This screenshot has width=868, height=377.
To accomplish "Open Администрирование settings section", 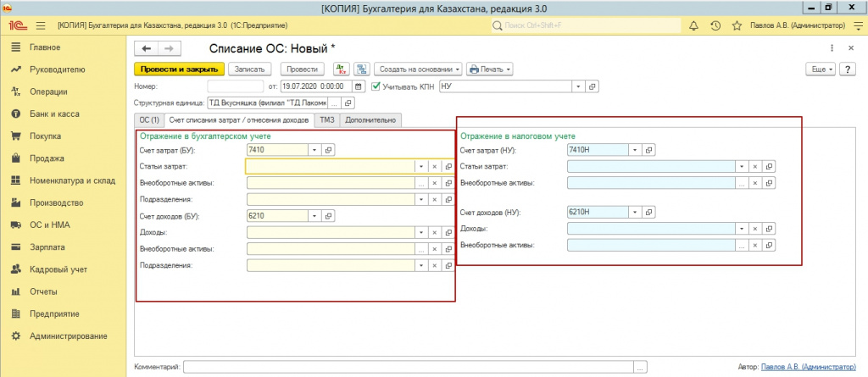I will pos(68,336).
